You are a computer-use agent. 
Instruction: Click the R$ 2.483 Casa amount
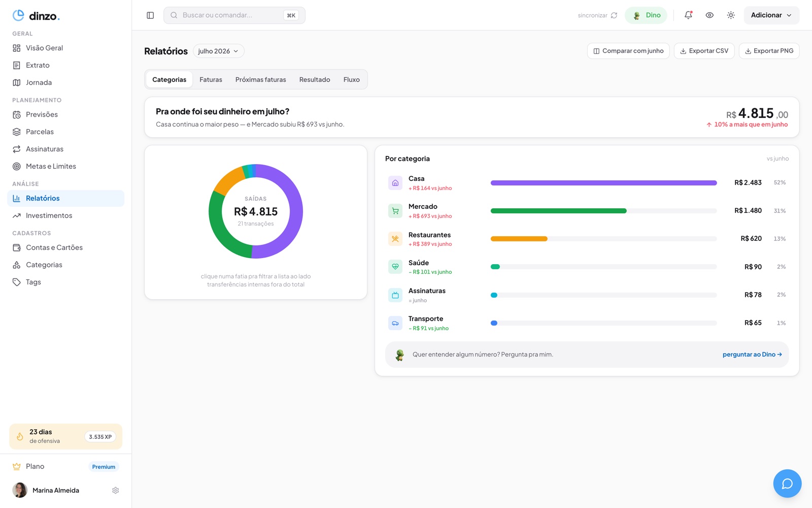click(748, 183)
